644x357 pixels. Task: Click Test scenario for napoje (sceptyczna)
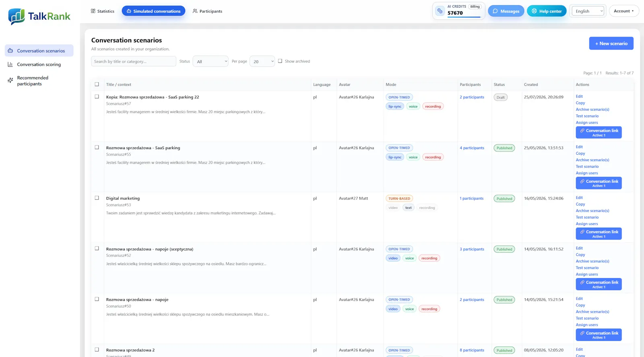point(587,268)
